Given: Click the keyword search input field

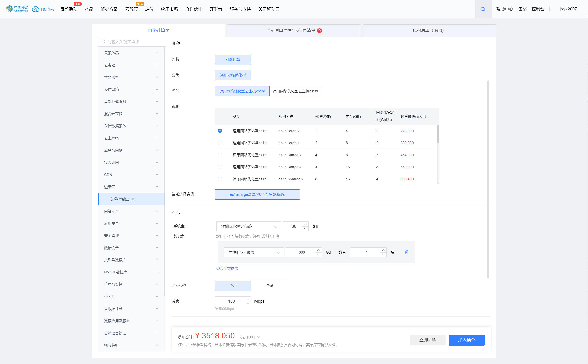Looking at the screenshot, I should (x=132, y=42).
